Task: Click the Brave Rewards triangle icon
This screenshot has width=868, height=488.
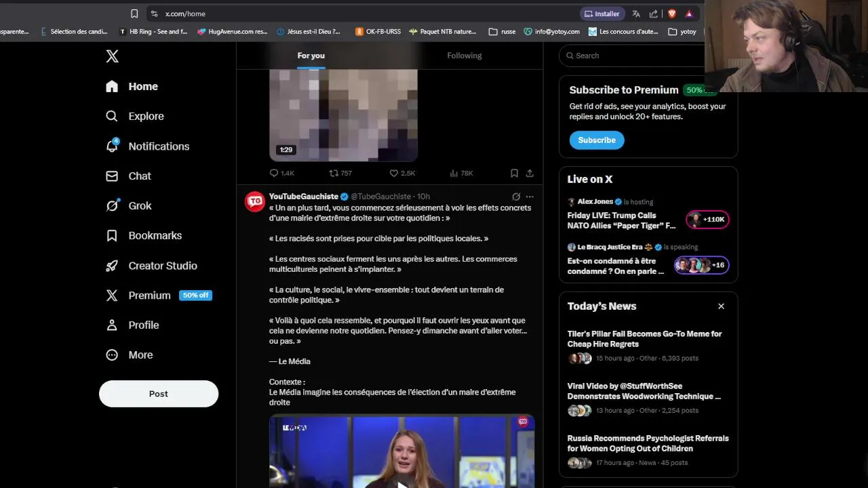Action: pyautogui.click(x=689, y=14)
